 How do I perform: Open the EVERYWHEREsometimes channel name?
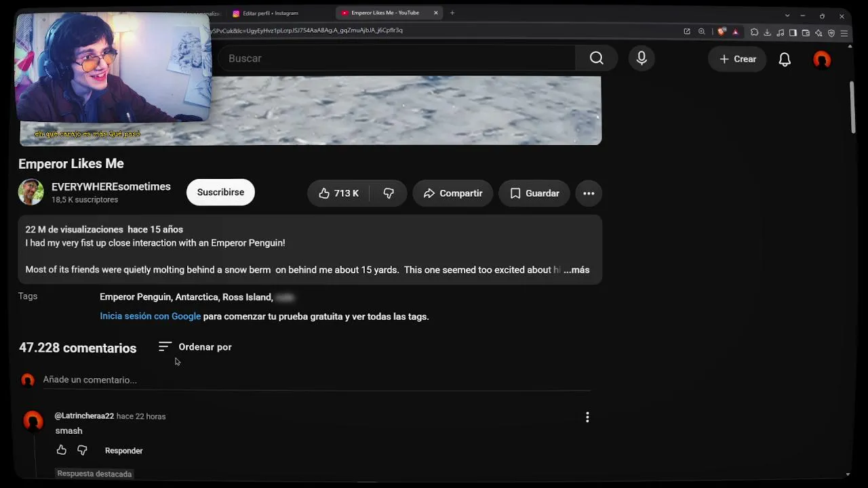click(x=111, y=186)
